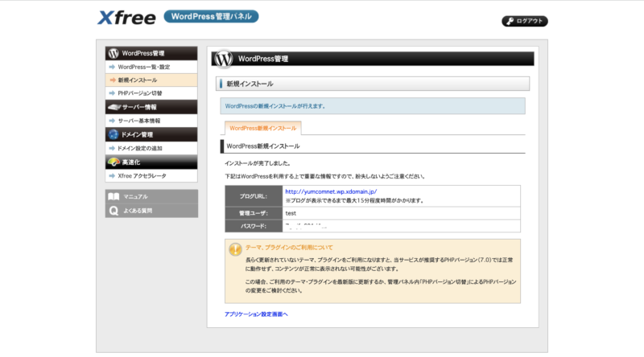Select the WordPress新規インストール tab
644x357 pixels.
tap(263, 128)
